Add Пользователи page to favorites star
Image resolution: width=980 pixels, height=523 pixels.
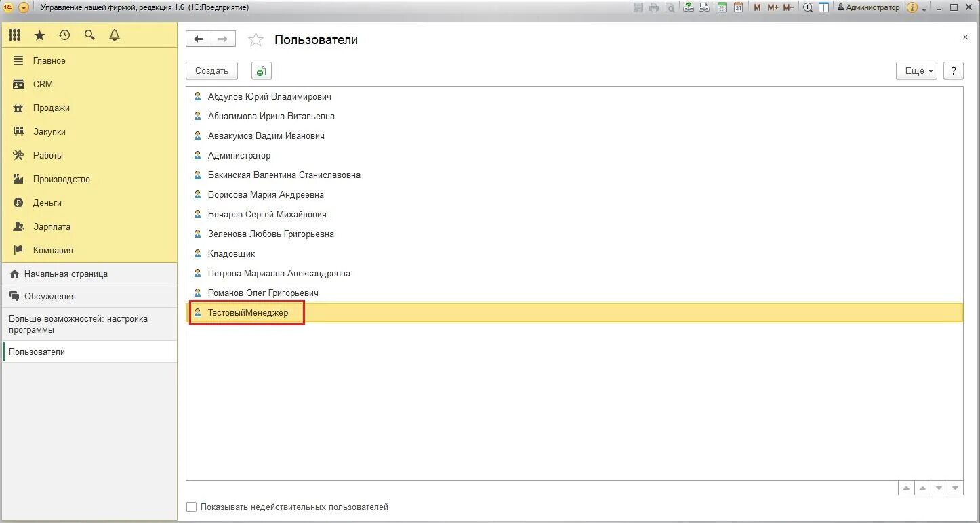tap(256, 40)
